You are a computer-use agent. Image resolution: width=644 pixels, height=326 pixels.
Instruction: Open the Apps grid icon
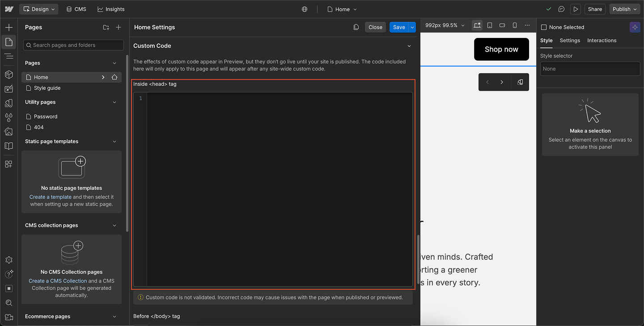(8, 164)
